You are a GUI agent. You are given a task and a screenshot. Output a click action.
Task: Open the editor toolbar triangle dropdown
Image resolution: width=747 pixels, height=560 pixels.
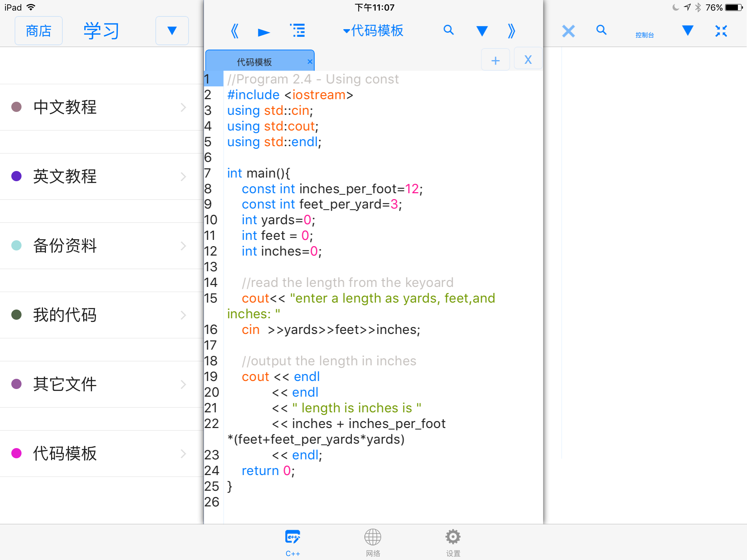(x=482, y=31)
